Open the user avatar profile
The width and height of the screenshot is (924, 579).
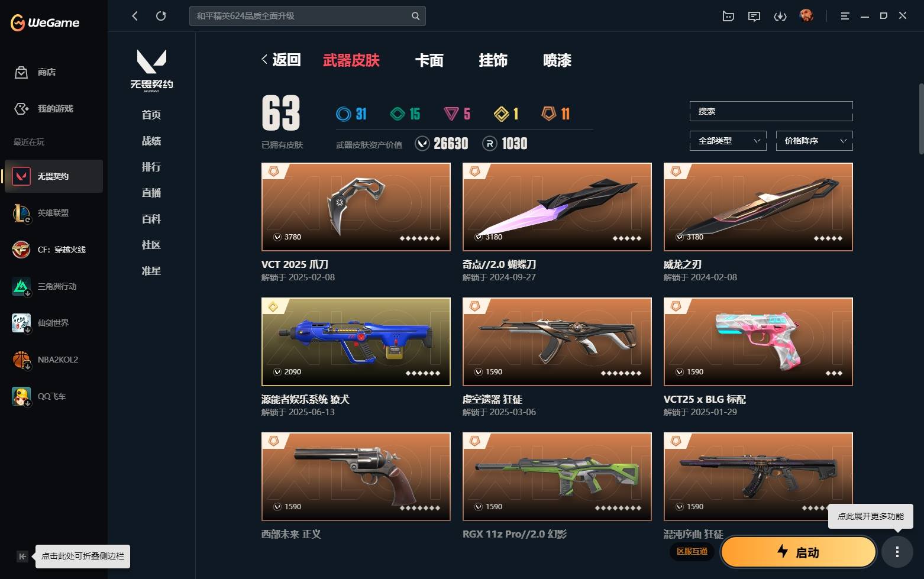pyautogui.click(x=806, y=16)
